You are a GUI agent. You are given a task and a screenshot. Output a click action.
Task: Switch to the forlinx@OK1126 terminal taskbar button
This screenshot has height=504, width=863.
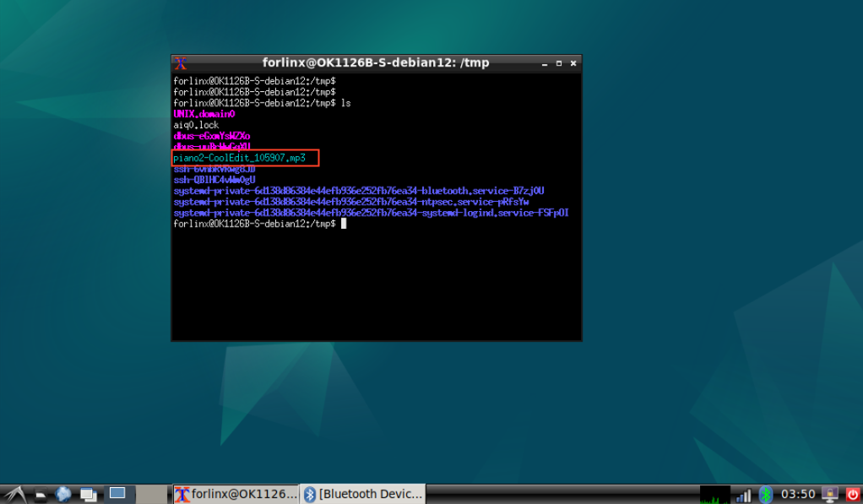click(236, 494)
